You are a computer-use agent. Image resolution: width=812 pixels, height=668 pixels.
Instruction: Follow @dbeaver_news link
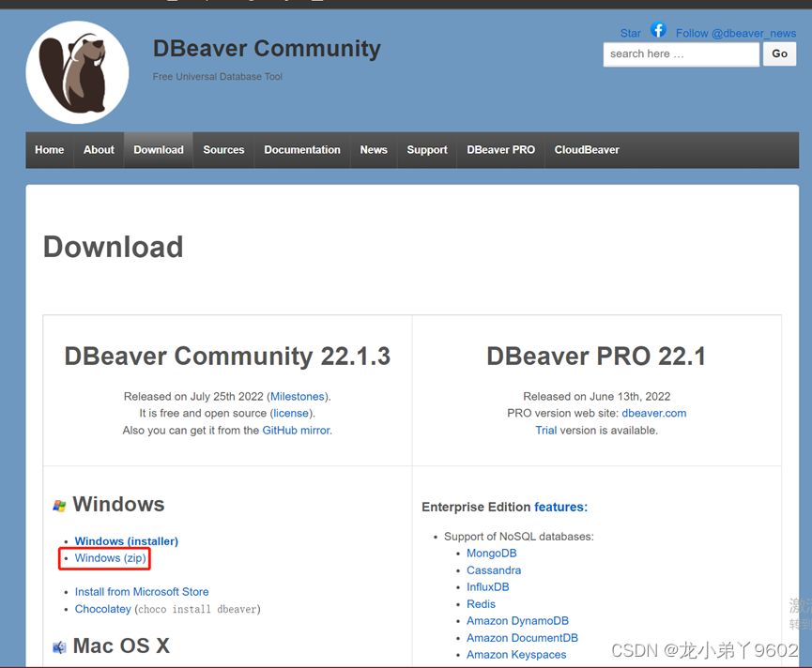coord(736,34)
